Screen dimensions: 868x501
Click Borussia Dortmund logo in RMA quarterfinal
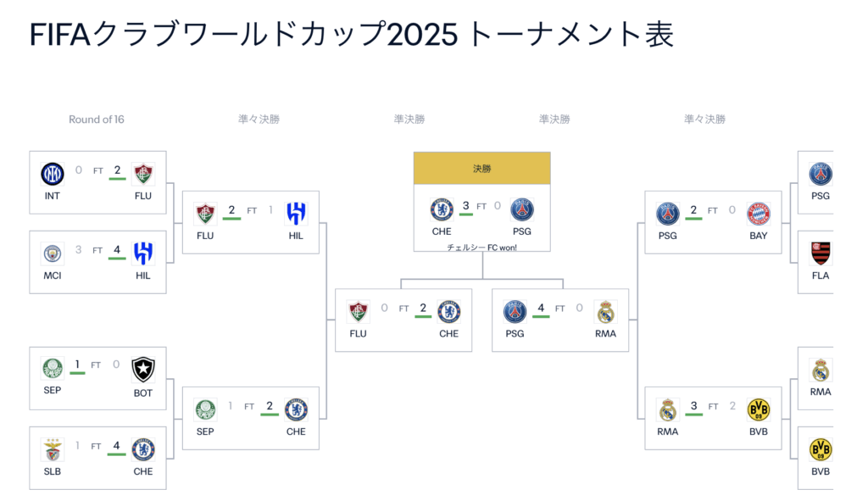click(x=759, y=409)
